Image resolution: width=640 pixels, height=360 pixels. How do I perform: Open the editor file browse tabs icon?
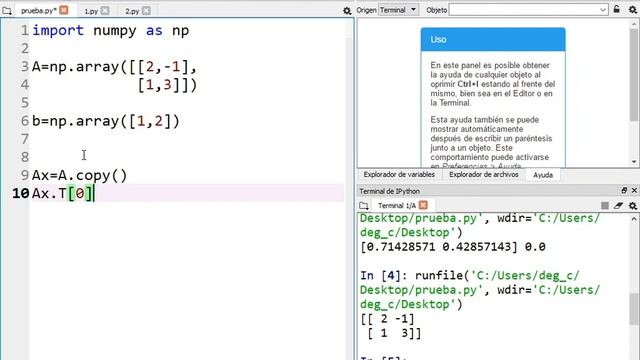click(7, 11)
